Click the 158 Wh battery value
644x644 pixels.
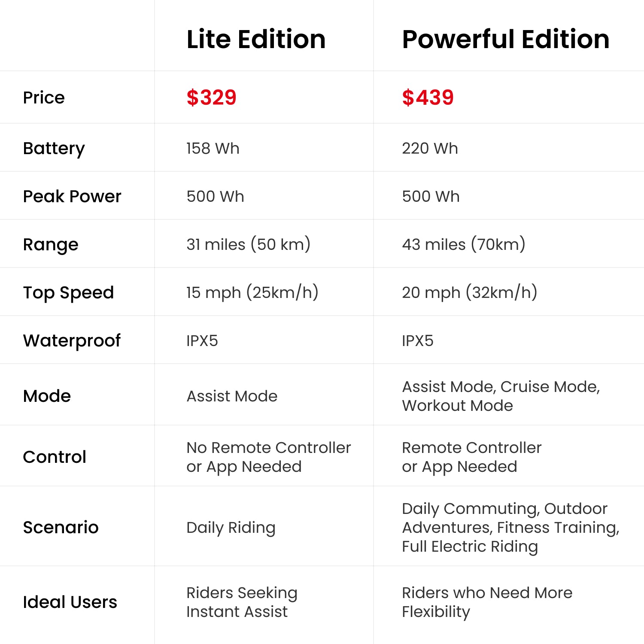pos(213,149)
